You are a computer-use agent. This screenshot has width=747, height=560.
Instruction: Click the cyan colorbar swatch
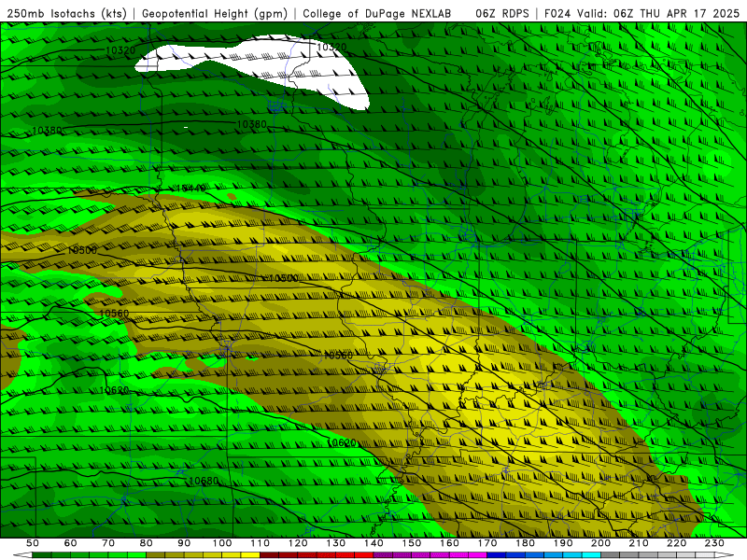(x=591, y=555)
